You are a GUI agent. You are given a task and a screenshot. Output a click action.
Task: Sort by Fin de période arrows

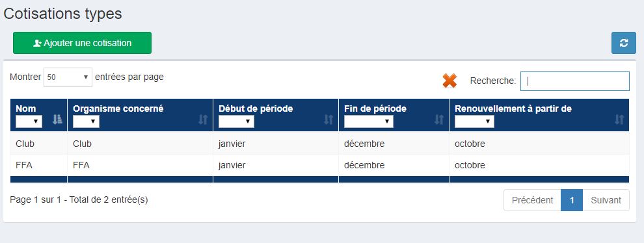pos(440,120)
